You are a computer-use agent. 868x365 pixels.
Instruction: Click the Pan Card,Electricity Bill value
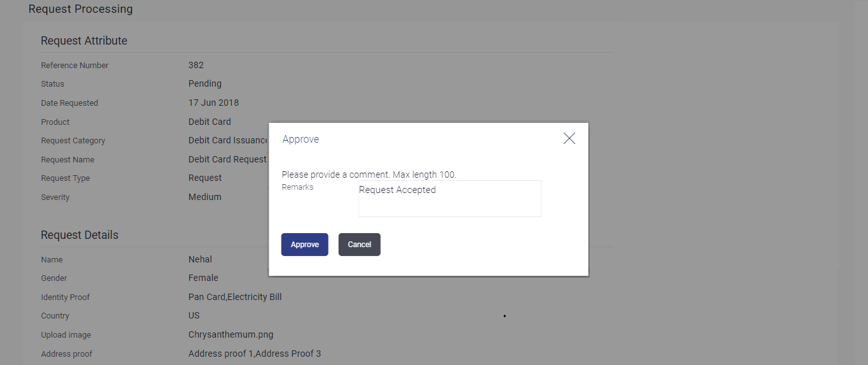pyautogui.click(x=235, y=297)
